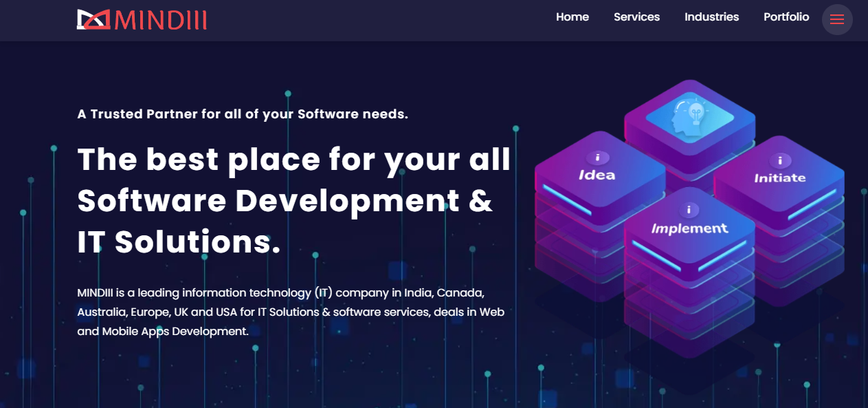
Task: Open the Industries menu item
Action: 711,17
